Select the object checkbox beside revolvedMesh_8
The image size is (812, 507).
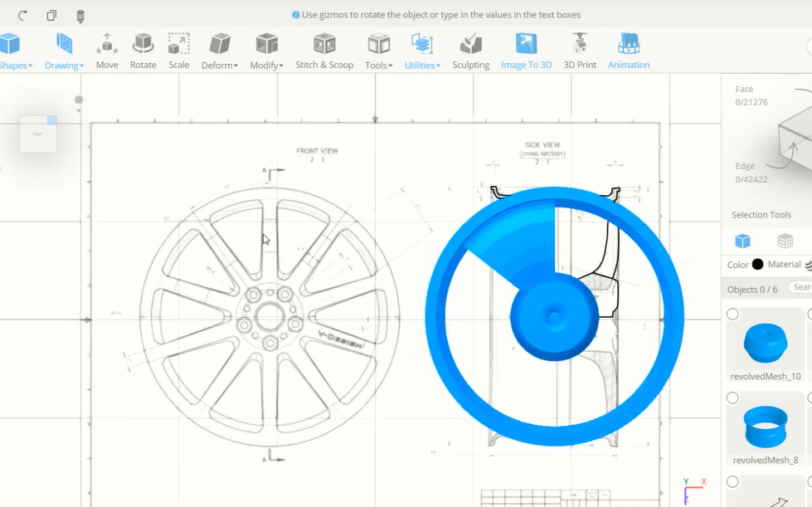(x=731, y=397)
